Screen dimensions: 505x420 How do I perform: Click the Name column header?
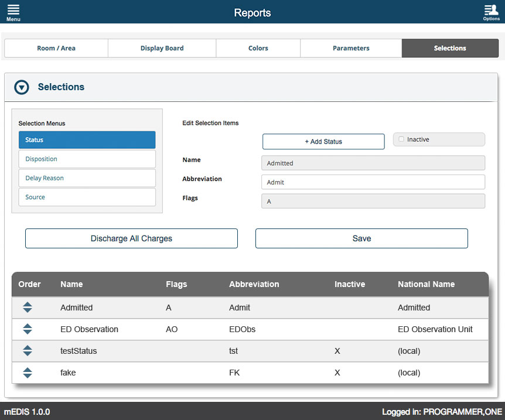pos(71,284)
